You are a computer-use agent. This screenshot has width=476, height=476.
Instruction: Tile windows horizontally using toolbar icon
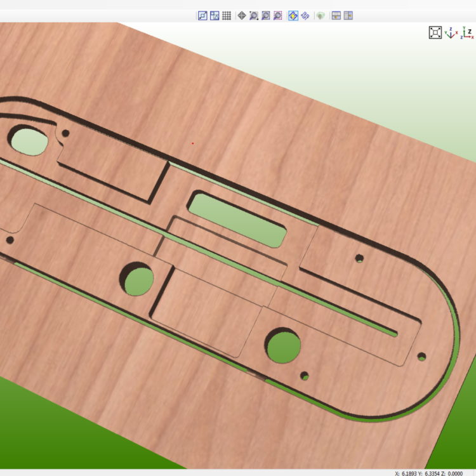tap(336, 15)
